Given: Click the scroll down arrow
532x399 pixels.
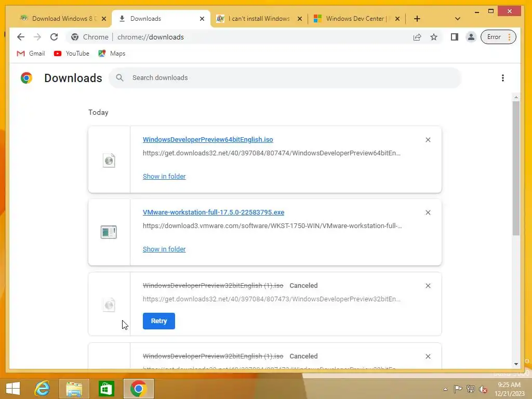Looking at the screenshot, I should click(x=516, y=364).
